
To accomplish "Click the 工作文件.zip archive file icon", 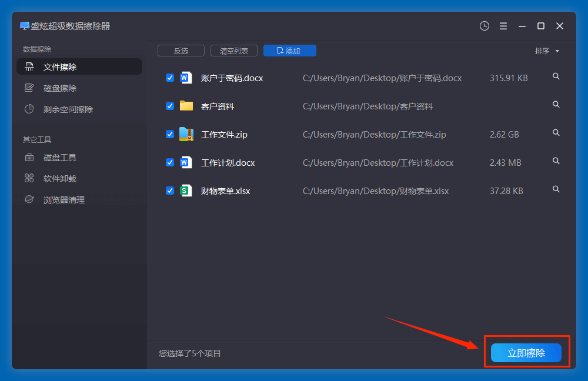I will click(186, 134).
